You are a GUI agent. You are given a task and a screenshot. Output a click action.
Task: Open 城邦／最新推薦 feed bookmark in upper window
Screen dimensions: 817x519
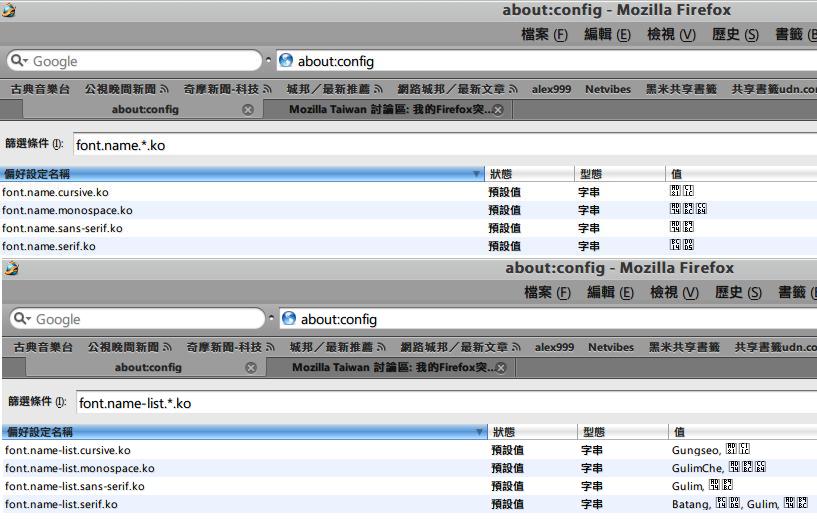coord(335,89)
